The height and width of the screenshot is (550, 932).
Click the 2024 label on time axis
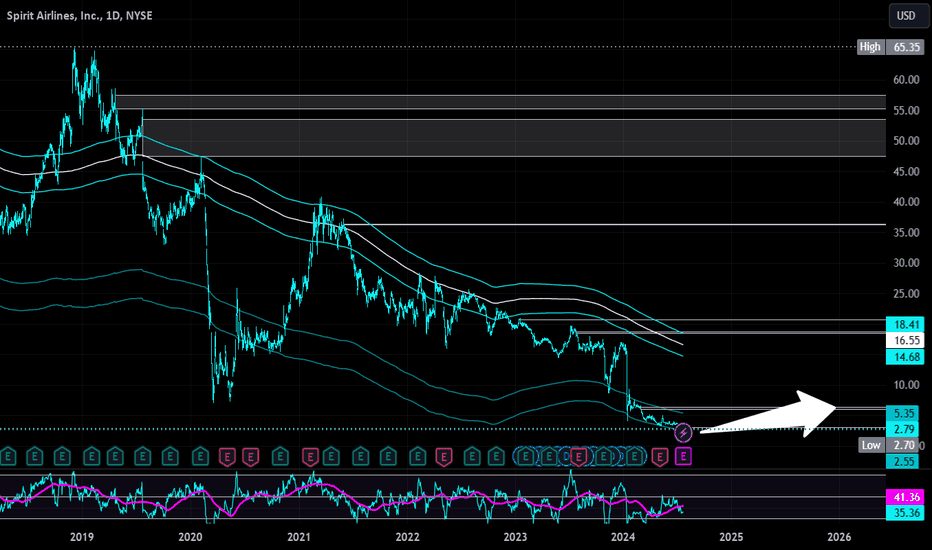coord(623,537)
